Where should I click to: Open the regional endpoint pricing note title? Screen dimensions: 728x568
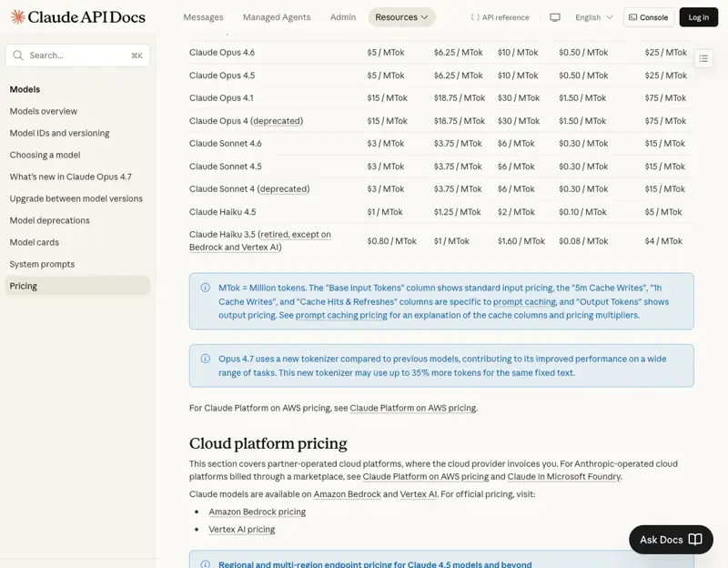point(375,563)
